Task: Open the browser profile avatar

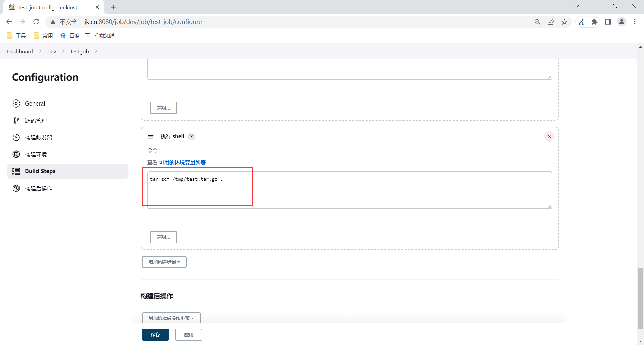Action: 622,22
